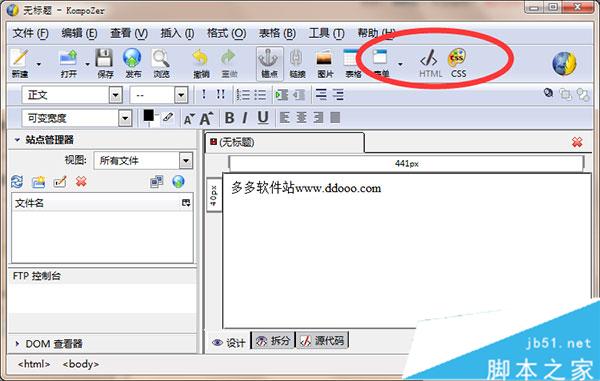Insert an image with 图片 icon
Image resolution: width=600 pixels, height=381 pixels.
click(325, 64)
